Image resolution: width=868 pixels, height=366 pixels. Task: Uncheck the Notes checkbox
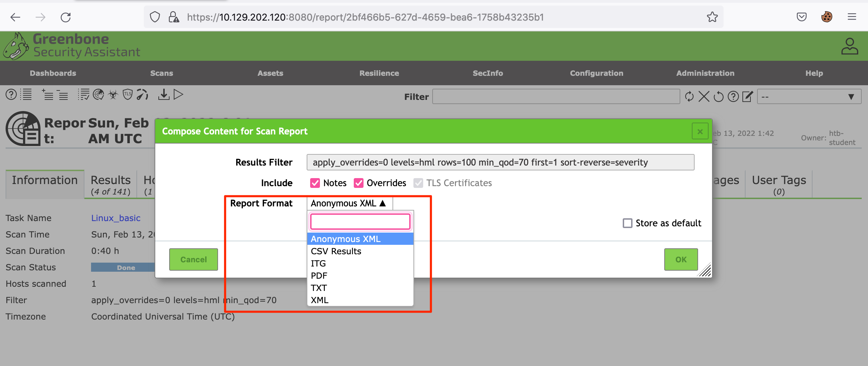315,183
